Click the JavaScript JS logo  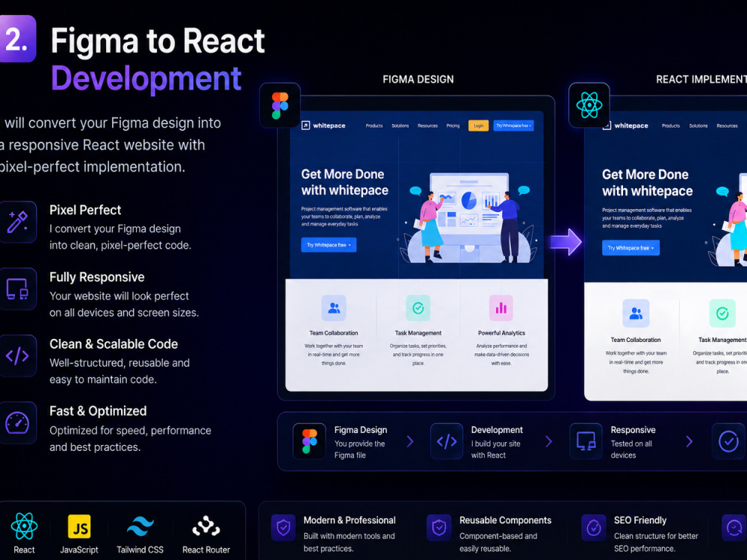coord(79,526)
